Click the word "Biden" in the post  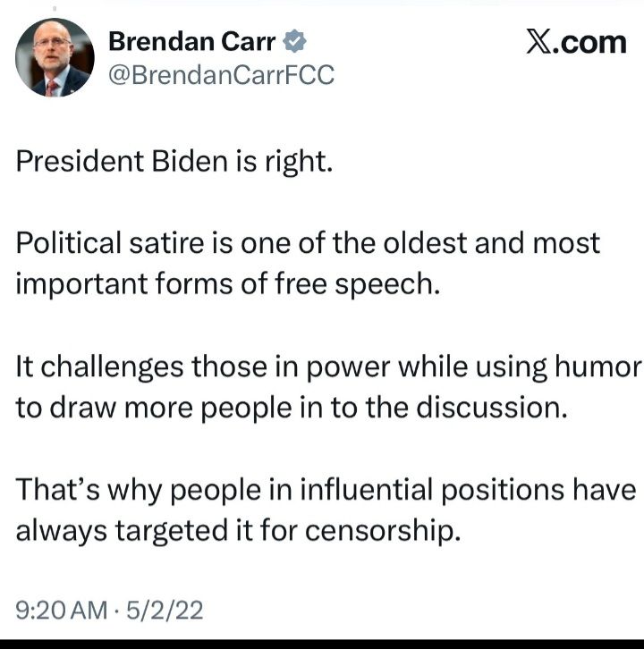tap(190, 161)
